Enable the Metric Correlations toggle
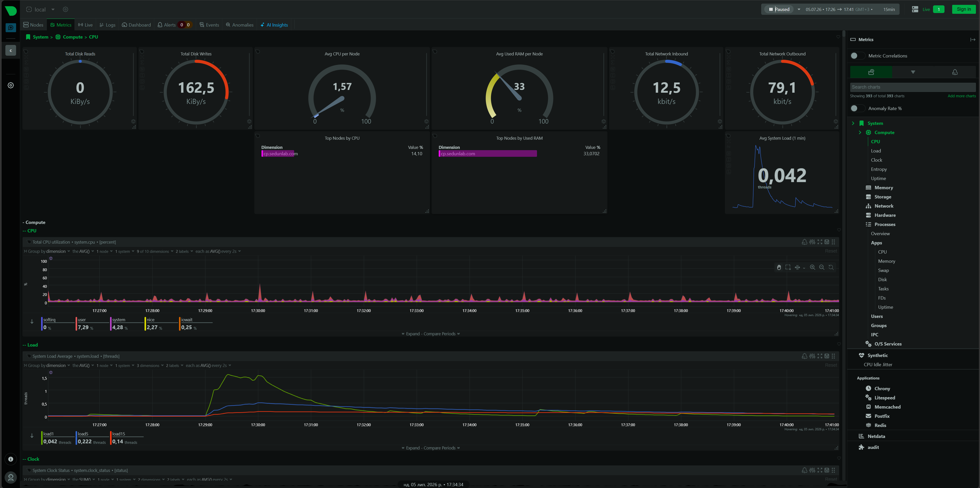This screenshot has width=980, height=488. [857, 56]
